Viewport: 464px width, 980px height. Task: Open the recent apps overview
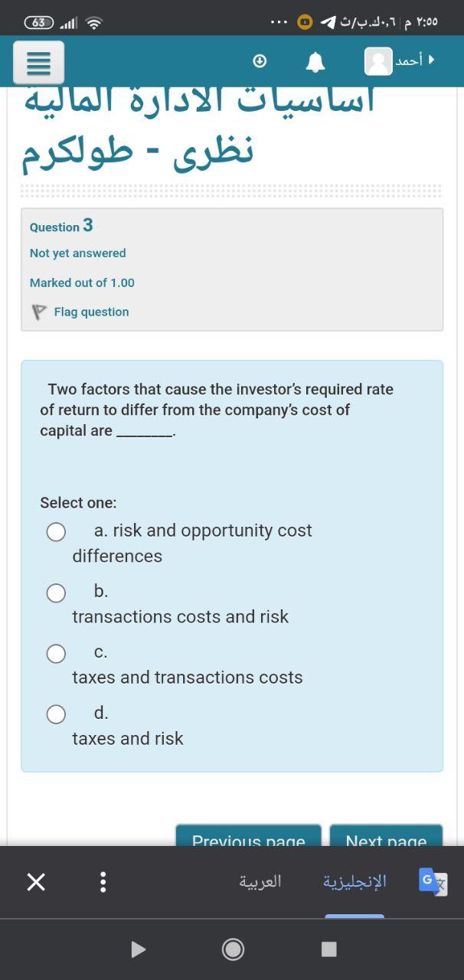click(328, 949)
